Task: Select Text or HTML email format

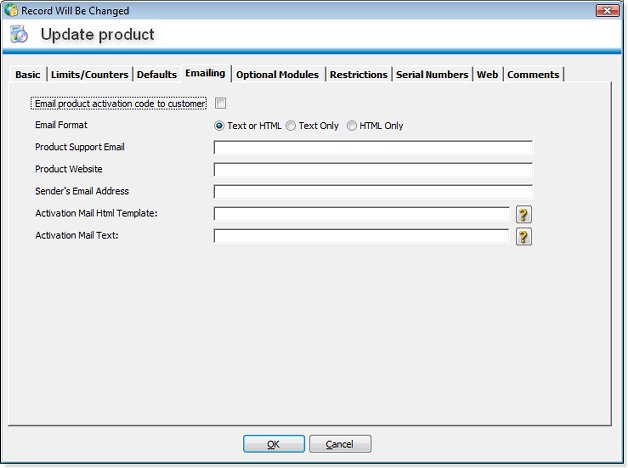Action: [220, 126]
